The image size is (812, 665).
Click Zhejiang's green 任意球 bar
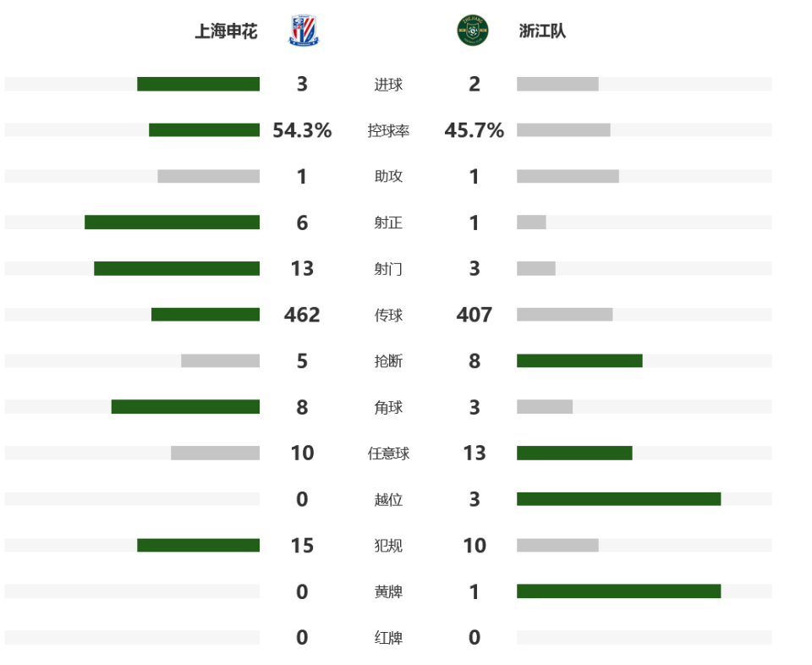click(x=574, y=453)
